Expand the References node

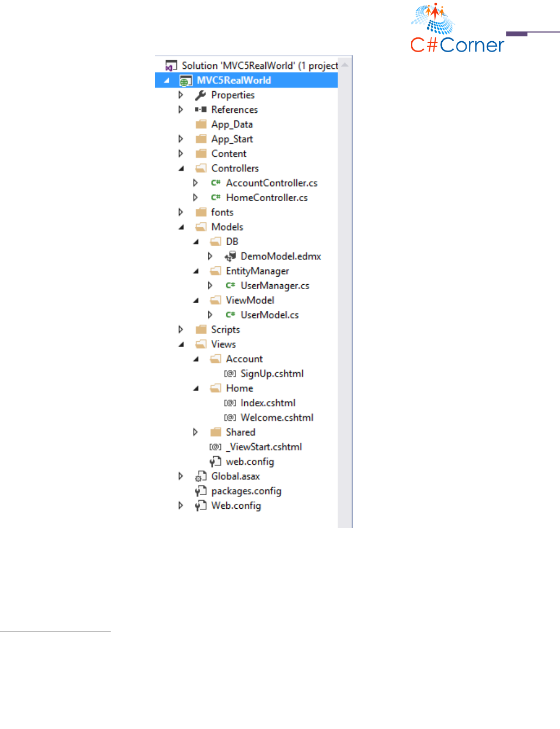click(181, 110)
